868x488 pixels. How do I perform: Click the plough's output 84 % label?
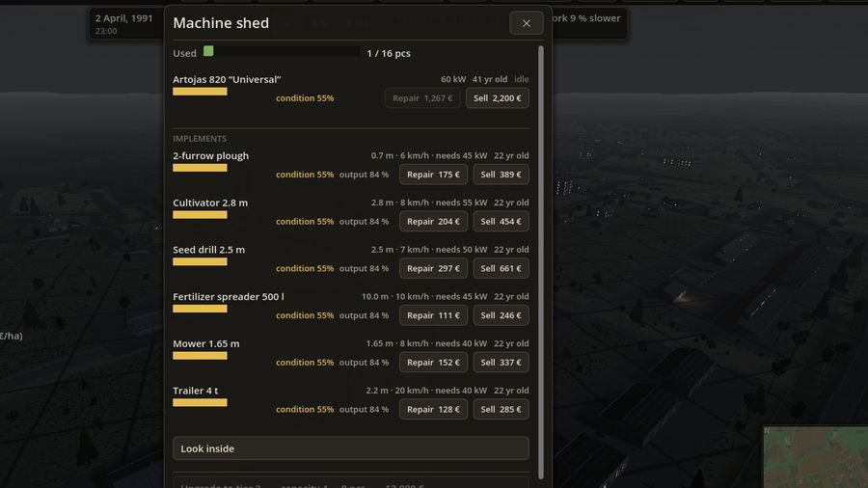click(364, 175)
